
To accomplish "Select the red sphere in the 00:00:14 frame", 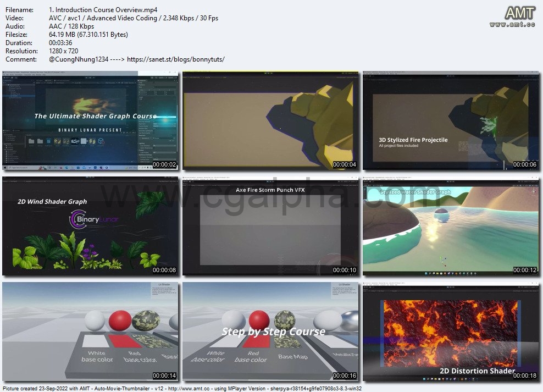I will [119, 320].
